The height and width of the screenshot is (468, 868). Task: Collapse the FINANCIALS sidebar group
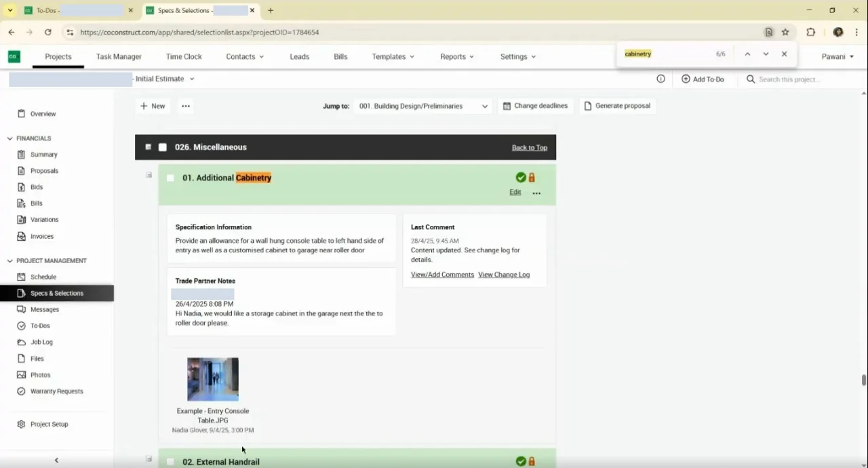pyautogui.click(x=9, y=138)
